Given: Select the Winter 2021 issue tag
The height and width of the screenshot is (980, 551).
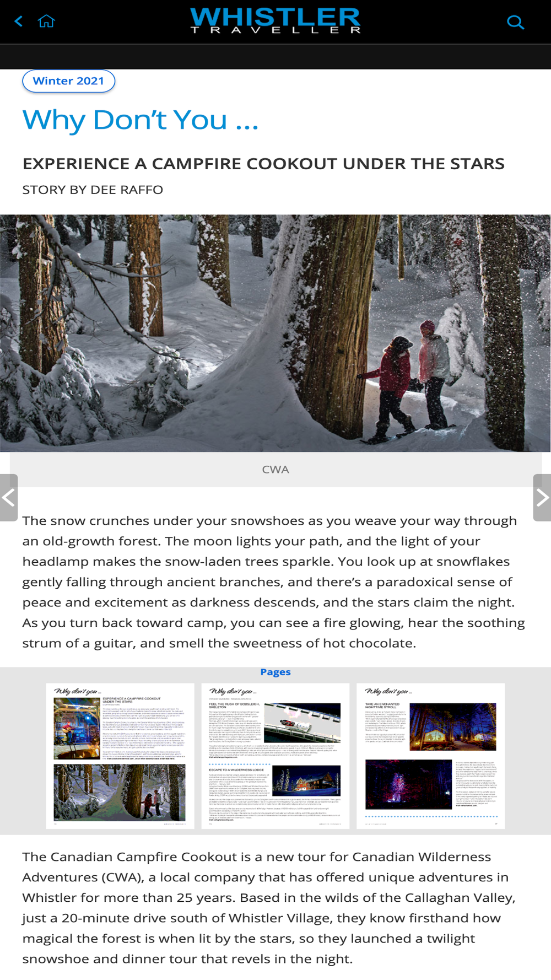Looking at the screenshot, I should click(x=68, y=81).
